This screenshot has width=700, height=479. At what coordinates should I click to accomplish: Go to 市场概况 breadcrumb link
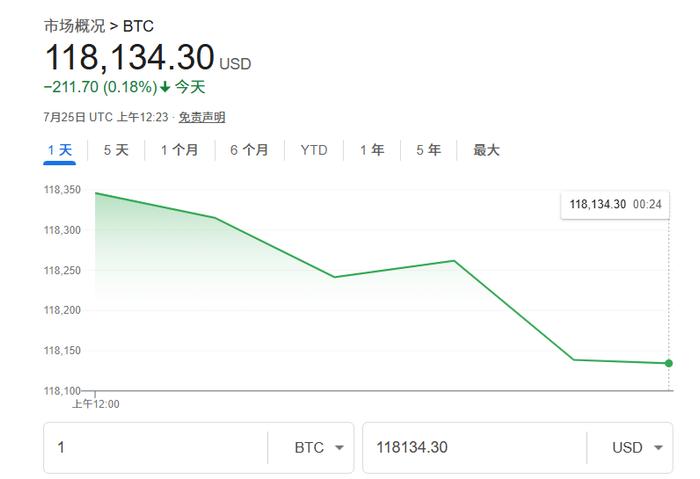[x=74, y=26]
